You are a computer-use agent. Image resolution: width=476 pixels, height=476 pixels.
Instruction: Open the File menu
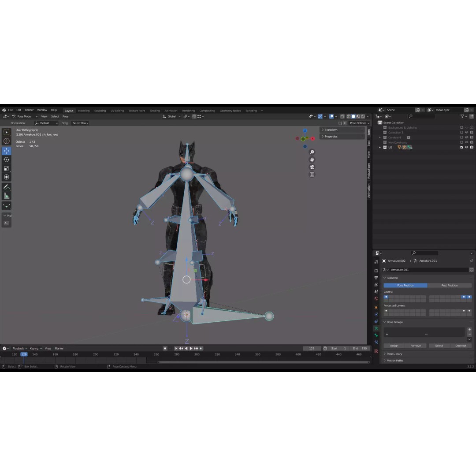click(10, 110)
